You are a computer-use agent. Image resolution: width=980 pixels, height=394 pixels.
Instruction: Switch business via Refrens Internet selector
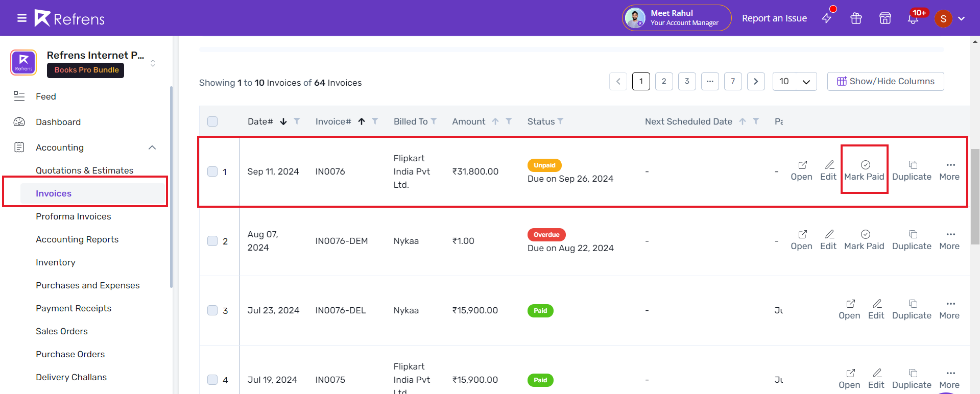(x=153, y=63)
